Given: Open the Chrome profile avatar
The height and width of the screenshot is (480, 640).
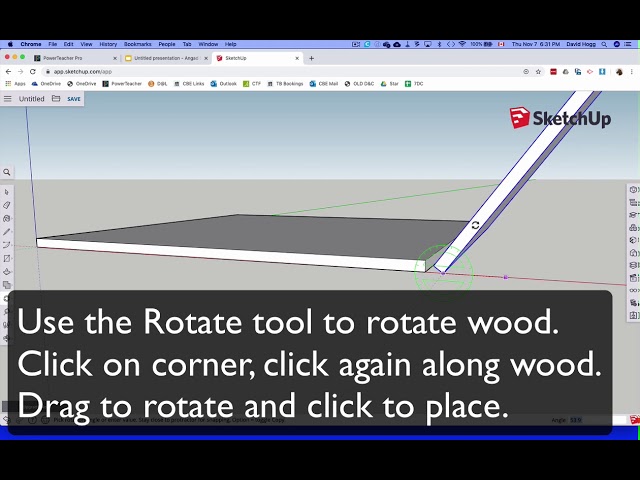Looking at the screenshot, I should tap(619, 72).
